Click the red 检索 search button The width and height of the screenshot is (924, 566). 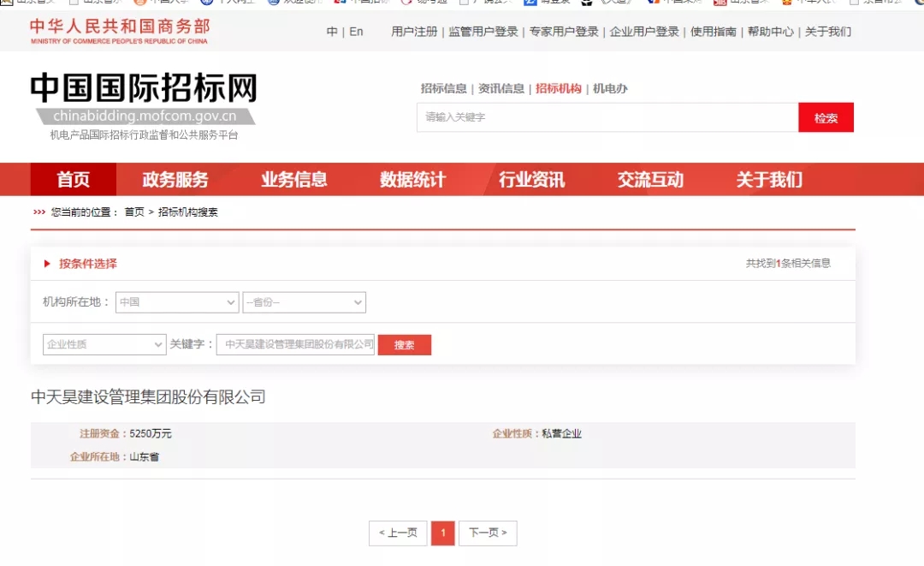coord(826,118)
